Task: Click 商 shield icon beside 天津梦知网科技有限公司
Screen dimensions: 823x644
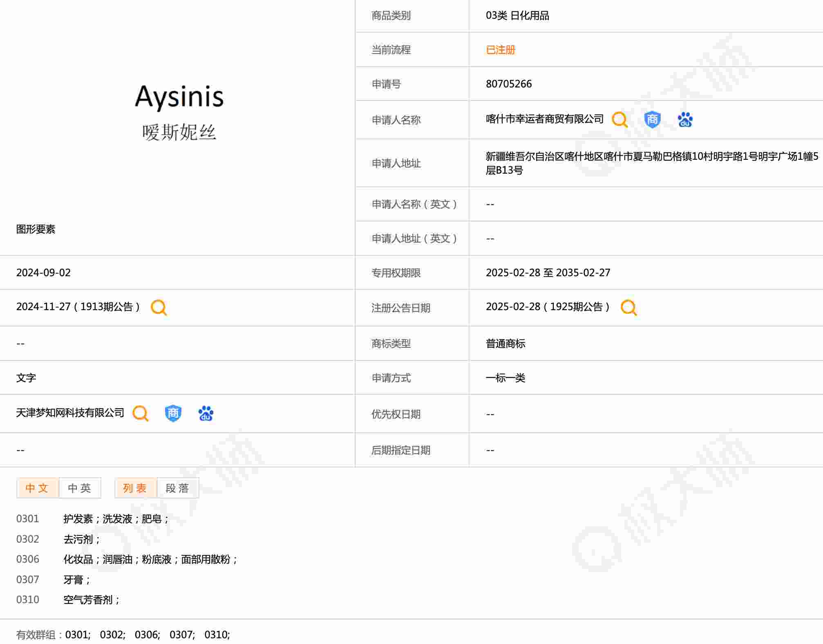Action: tap(173, 413)
